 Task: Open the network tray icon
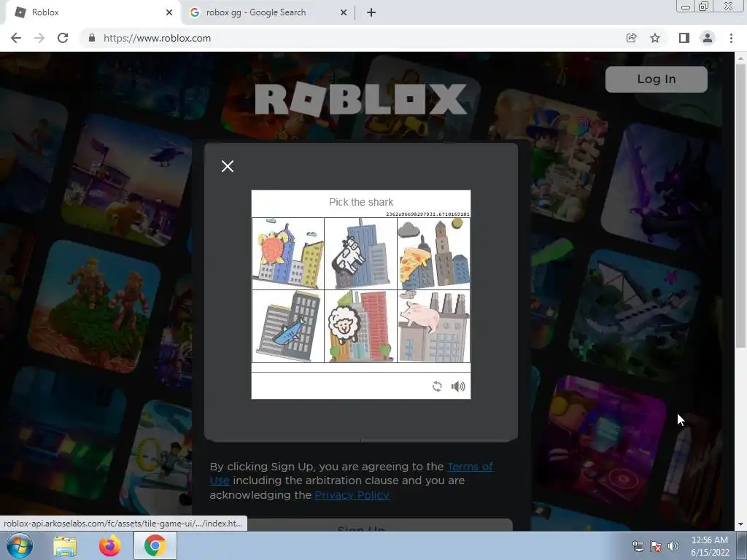pyautogui.click(x=638, y=547)
